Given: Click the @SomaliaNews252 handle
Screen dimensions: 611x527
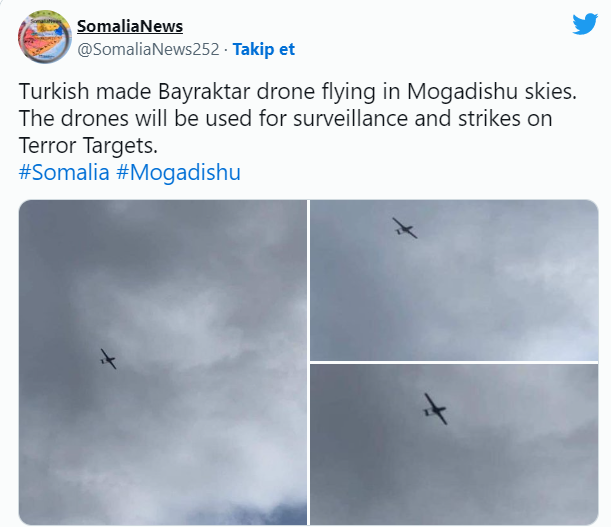Looking at the screenshot, I should [x=148, y=49].
